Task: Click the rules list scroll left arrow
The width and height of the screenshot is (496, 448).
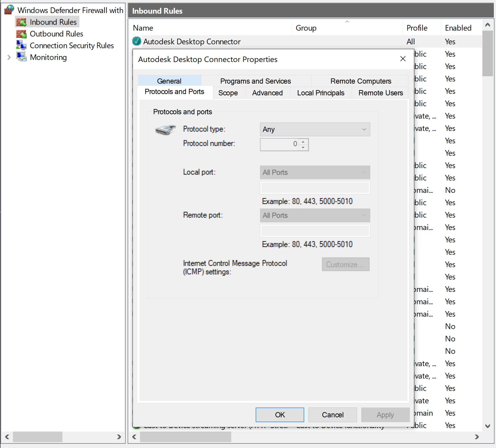Action: 134,437
